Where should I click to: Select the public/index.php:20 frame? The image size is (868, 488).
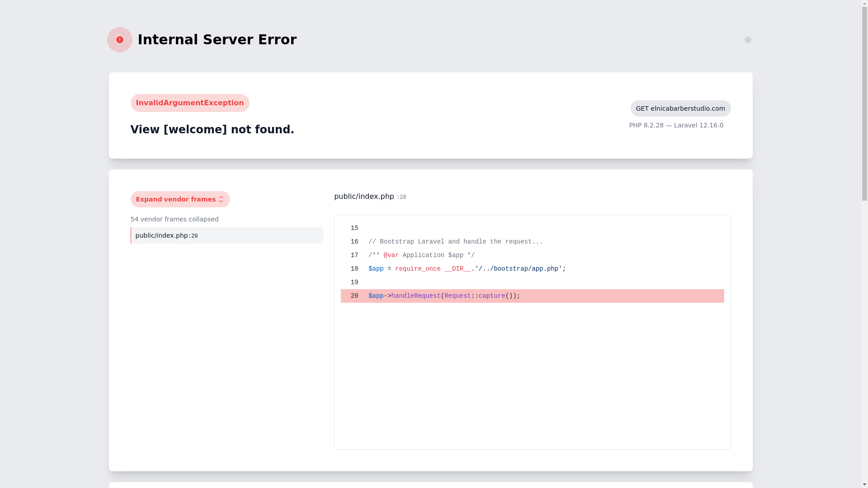(227, 235)
